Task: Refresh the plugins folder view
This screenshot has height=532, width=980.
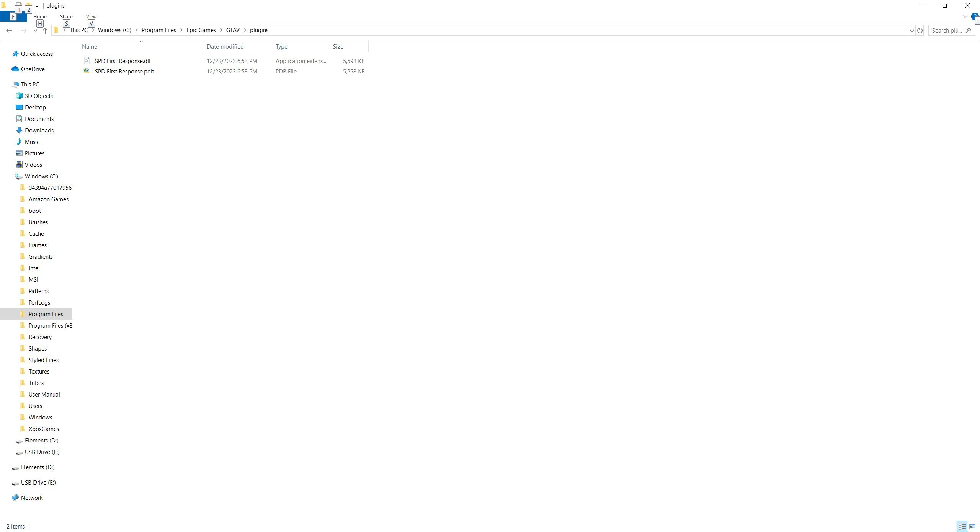Action: (920, 31)
